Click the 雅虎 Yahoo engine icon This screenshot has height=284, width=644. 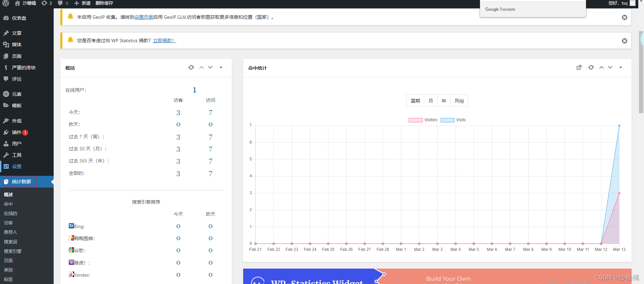(x=71, y=262)
